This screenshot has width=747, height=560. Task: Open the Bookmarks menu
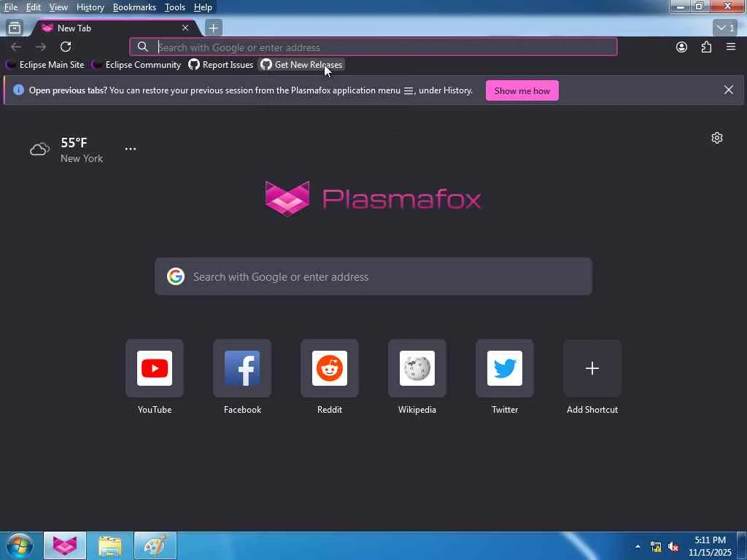coord(134,7)
